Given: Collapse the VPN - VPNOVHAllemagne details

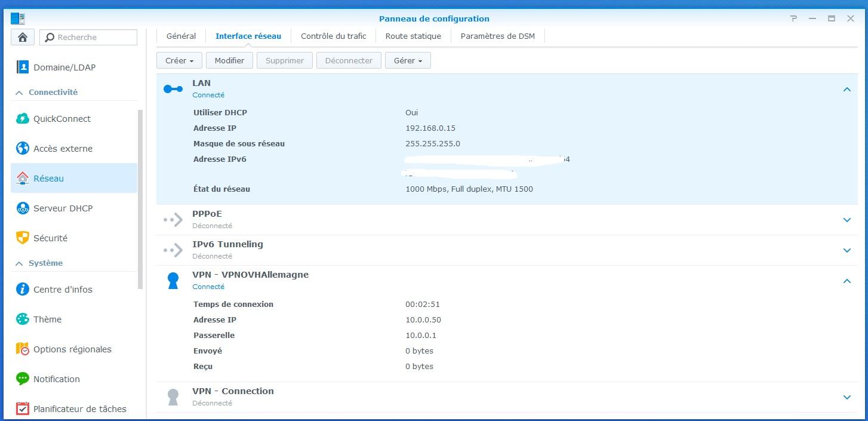Looking at the screenshot, I should coord(847,281).
